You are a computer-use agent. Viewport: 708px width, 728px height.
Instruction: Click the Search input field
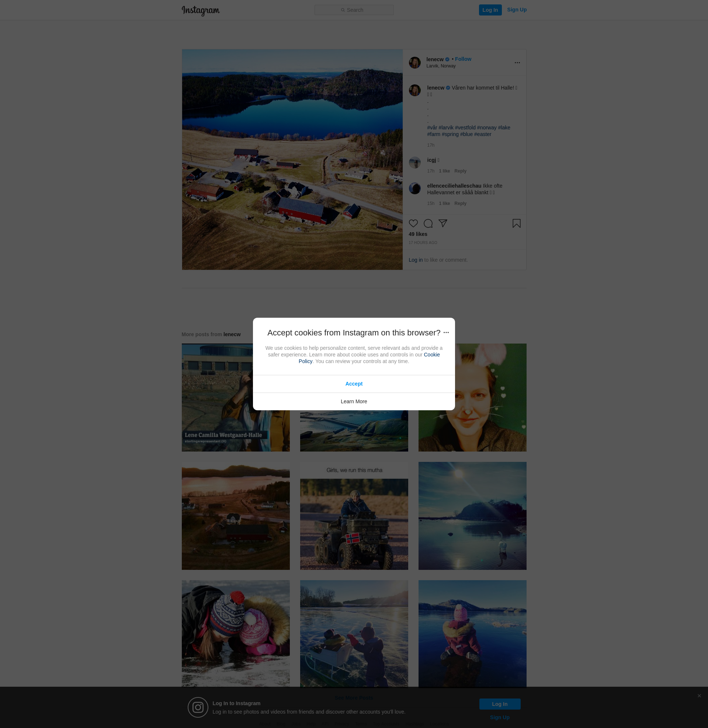click(x=354, y=10)
